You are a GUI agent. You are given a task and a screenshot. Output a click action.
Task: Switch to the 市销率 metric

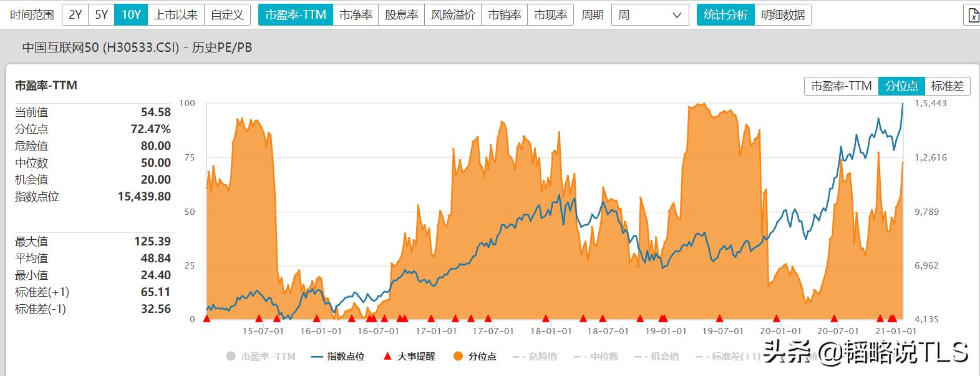pos(504,14)
